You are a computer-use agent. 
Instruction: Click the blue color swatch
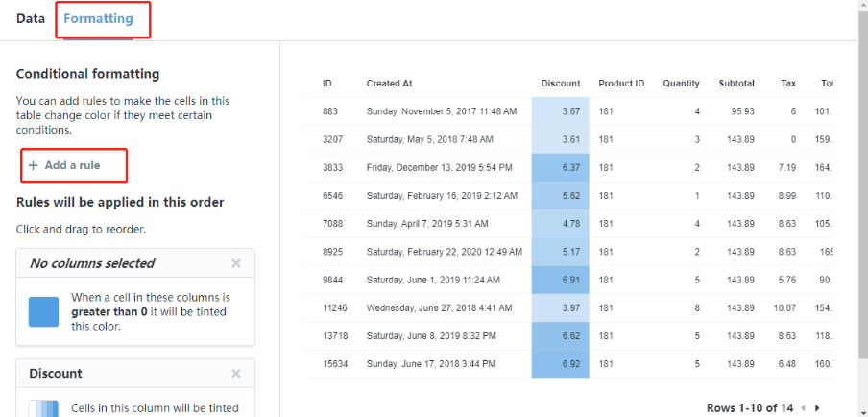pos(43,312)
